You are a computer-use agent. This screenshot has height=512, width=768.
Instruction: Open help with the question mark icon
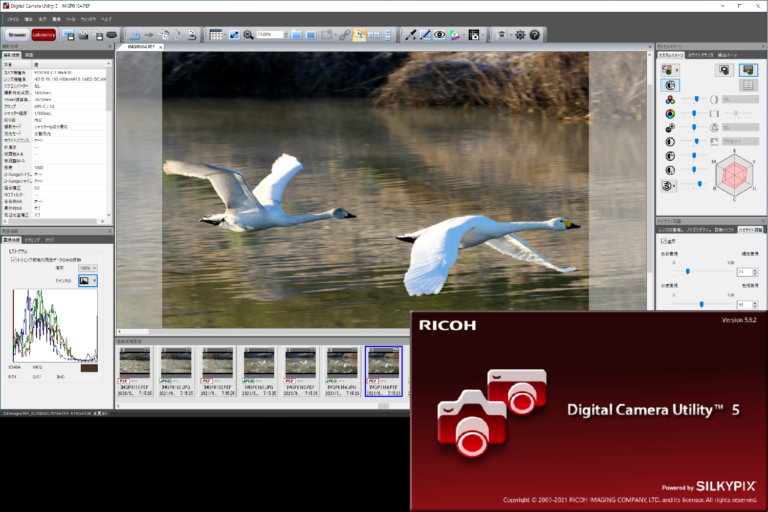[535, 35]
